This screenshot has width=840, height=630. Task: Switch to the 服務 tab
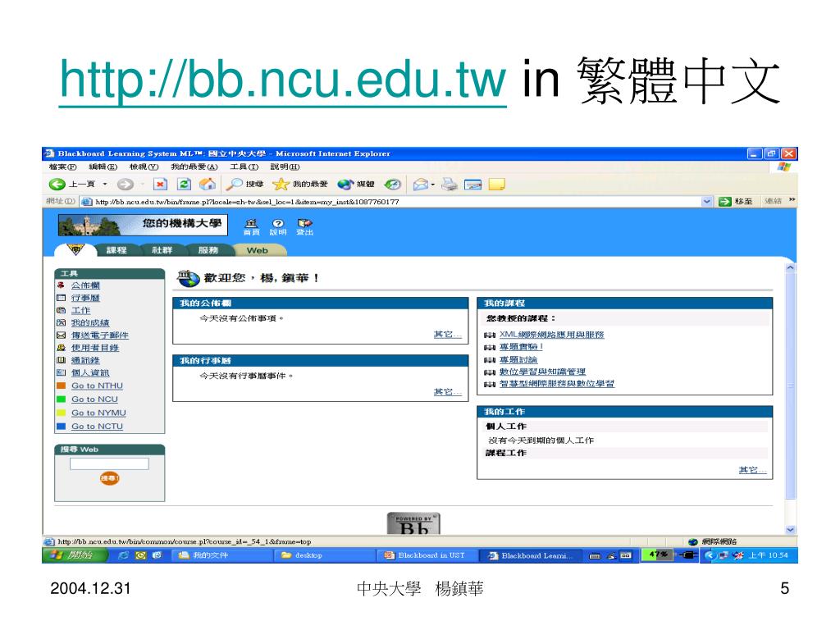click(208, 250)
